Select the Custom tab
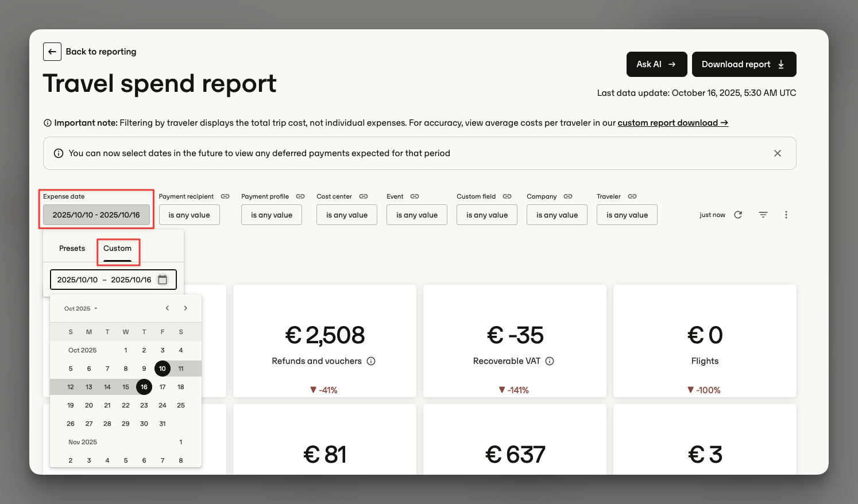Screen dimensions: 858x504 point(118,249)
